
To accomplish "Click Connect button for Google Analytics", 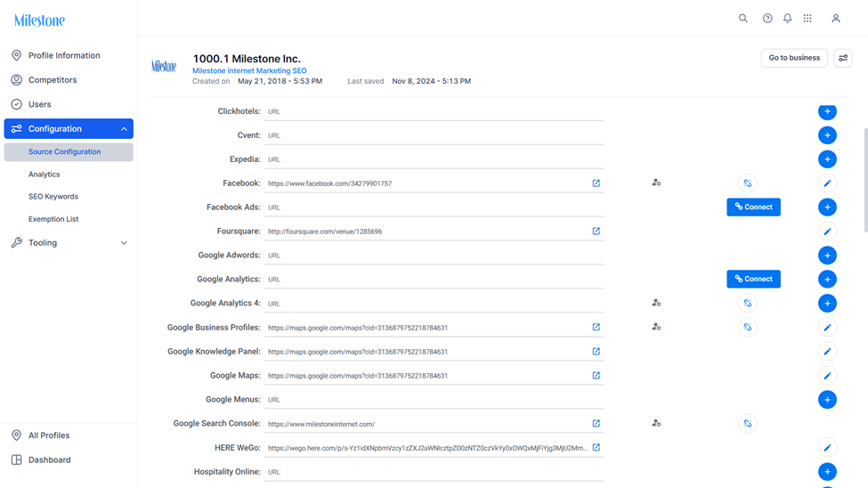I will (x=753, y=279).
